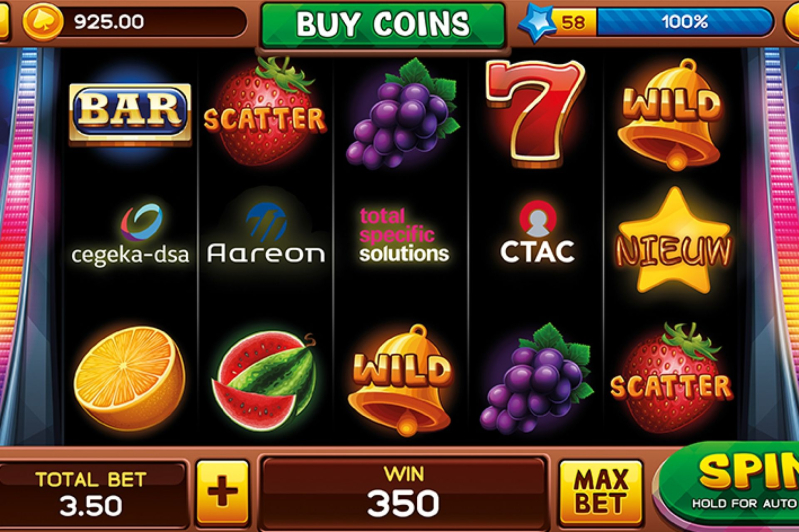Increase total bet with plus button
799x532 pixels.
click(223, 492)
